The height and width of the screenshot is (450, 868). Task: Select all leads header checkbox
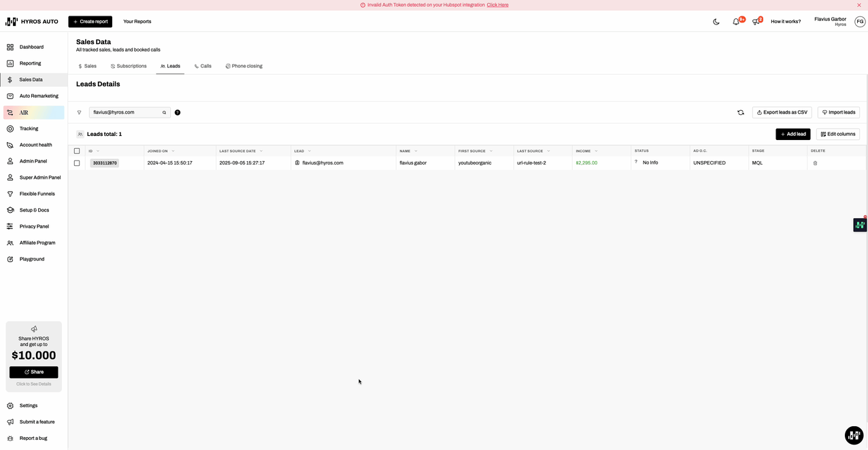pos(77,151)
